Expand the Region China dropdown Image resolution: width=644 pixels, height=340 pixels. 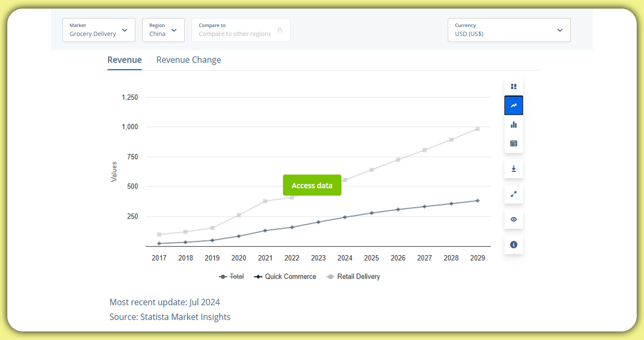[x=163, y=30]
